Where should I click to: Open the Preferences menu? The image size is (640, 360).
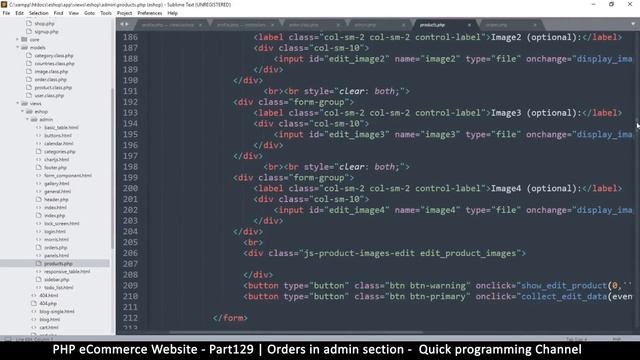click(149, 13)
